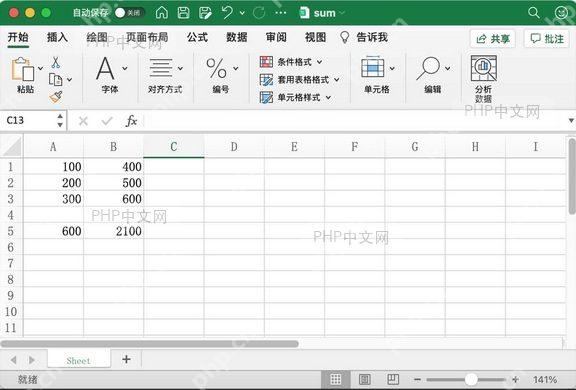Expand the copy options arrow
Screen dimensions: 576x390
[x=69, y=79]
